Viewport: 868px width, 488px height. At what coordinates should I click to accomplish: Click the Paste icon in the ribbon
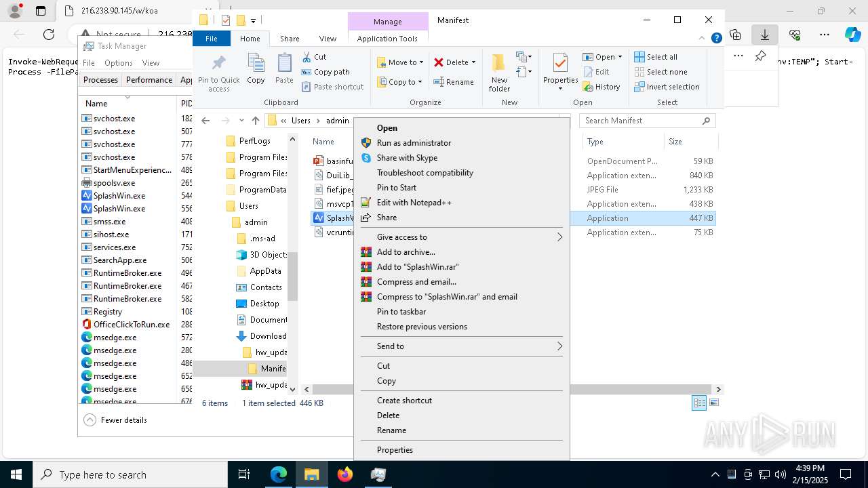(284, 64)
